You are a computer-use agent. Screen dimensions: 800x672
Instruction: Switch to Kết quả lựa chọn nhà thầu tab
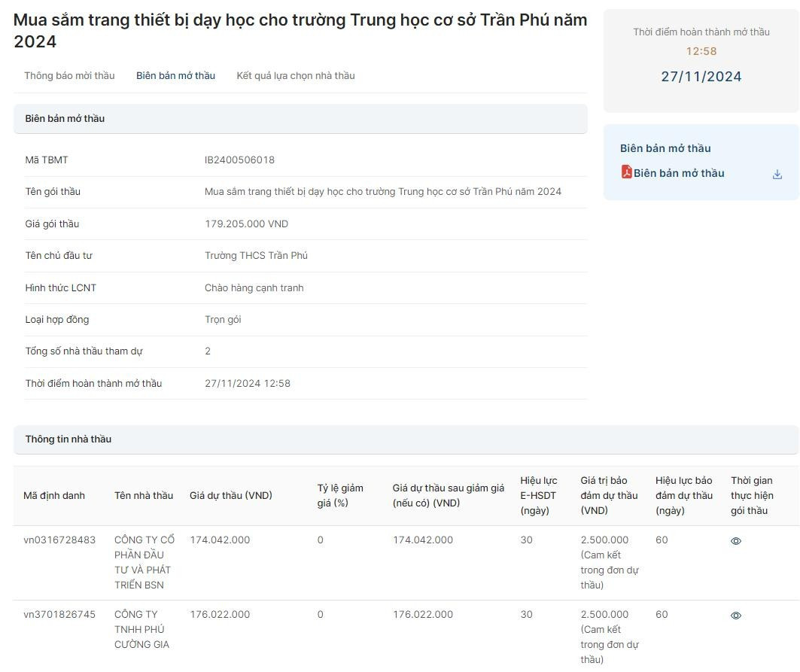pyautogui.click(x=295, y=76)
